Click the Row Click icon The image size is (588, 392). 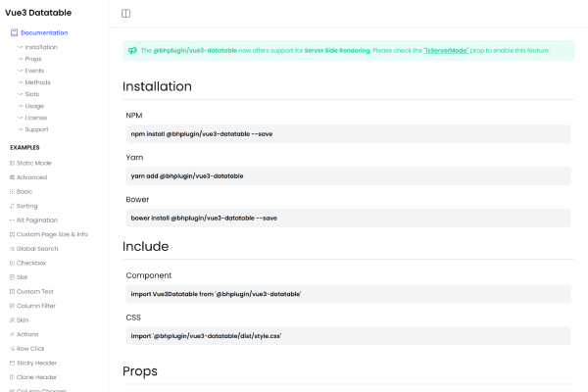12,349
